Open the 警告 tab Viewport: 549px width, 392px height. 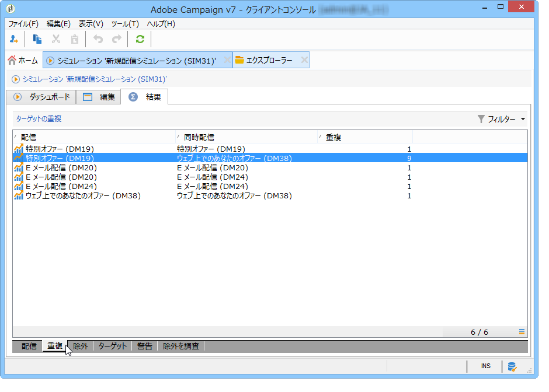(x=145, y=346)
